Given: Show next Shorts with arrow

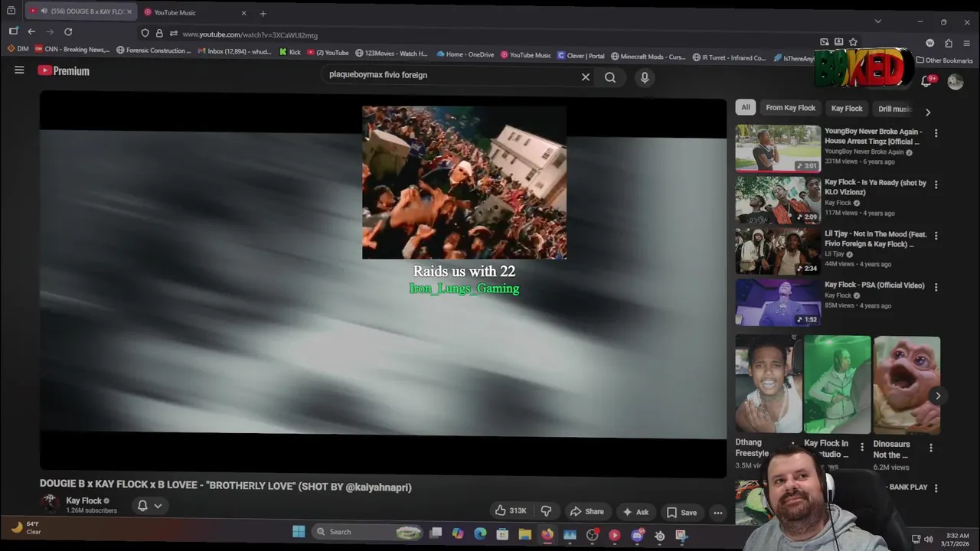Looking at the screenshot, I should coord(938,396).
